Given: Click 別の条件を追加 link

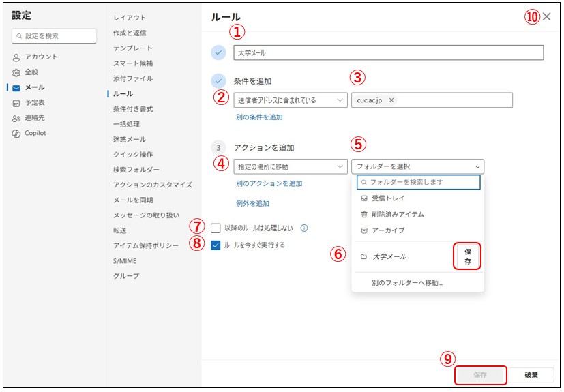Looking at the screenshot, I should coord(259,117).
